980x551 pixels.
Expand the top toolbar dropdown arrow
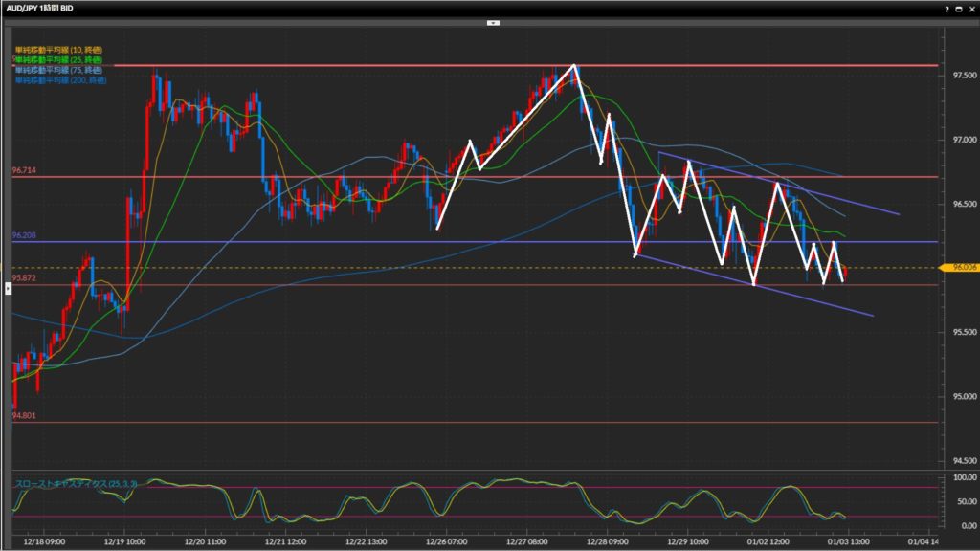pos(493,21)
